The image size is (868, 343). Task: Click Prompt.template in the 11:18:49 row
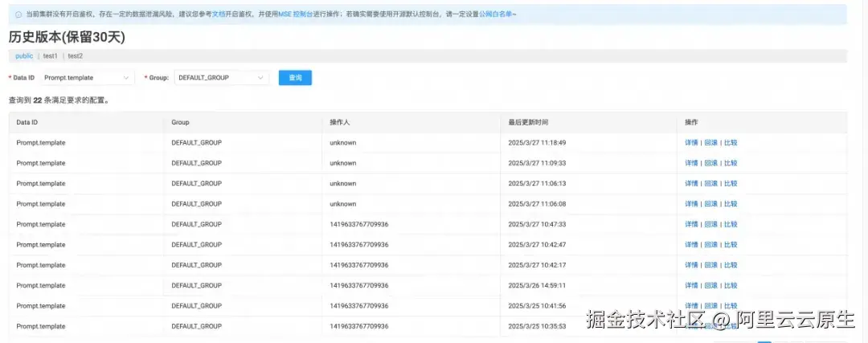coord(41,143)
